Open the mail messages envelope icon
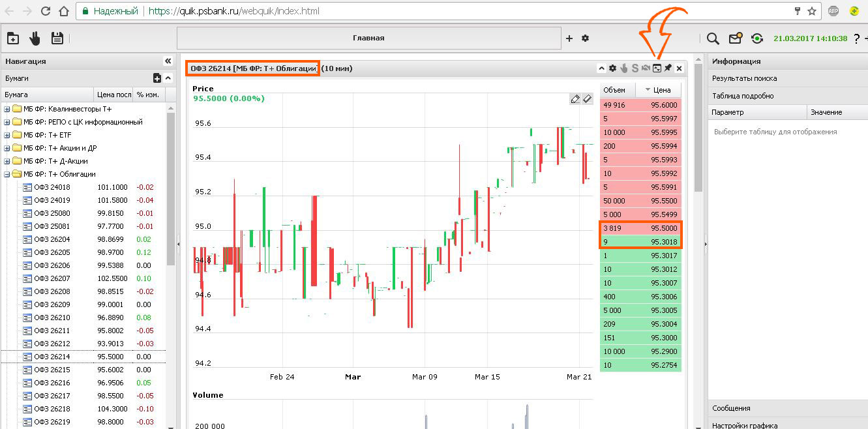868x429 pixels. 735,38
